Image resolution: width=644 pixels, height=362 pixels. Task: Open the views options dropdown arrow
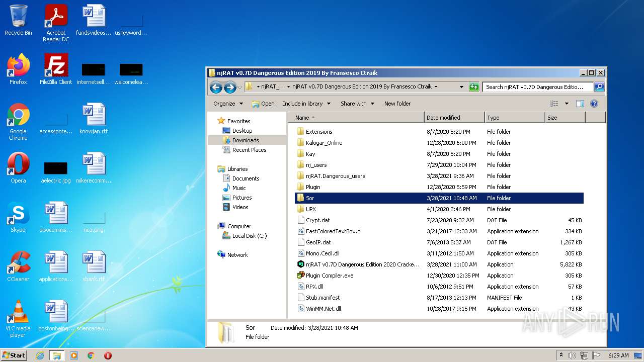coord(567,104)
